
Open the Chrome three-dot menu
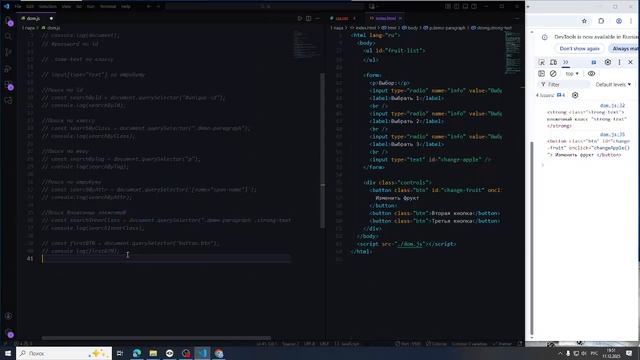click(x=631, y=21)
